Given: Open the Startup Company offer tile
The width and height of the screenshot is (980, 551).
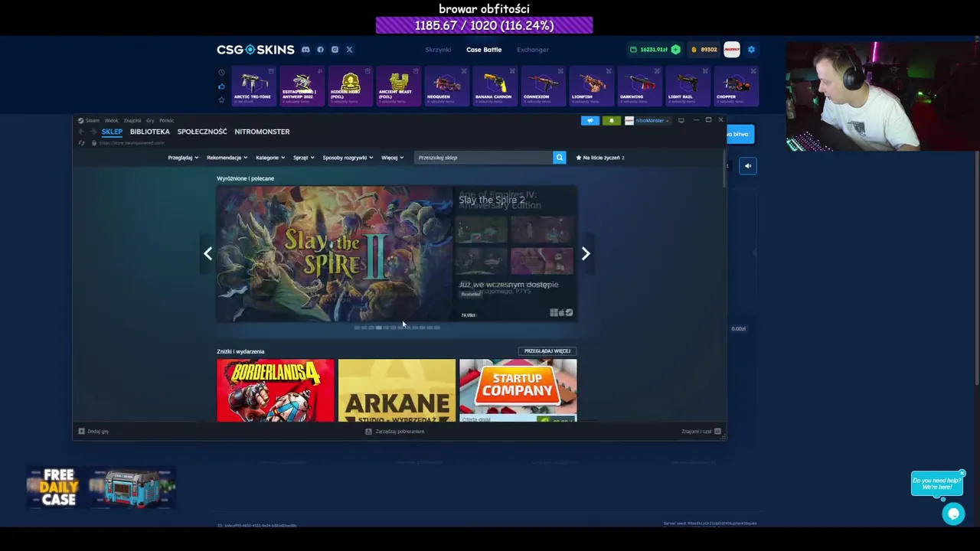Looking at the screenshot, I should coord(518,390).
